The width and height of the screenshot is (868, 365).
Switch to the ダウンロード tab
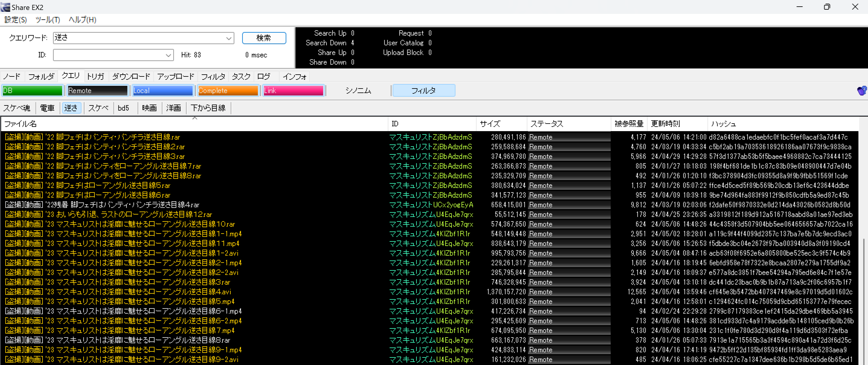click(x=131, y=76)
